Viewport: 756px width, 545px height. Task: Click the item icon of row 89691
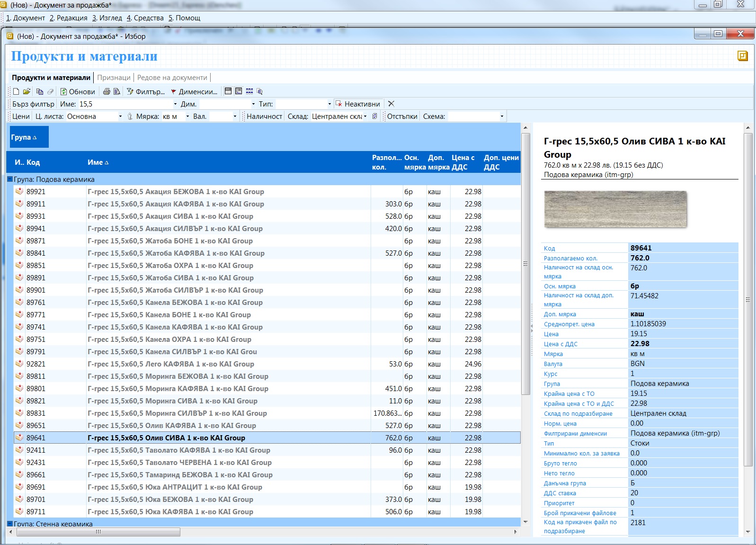[x=19, y=487]
